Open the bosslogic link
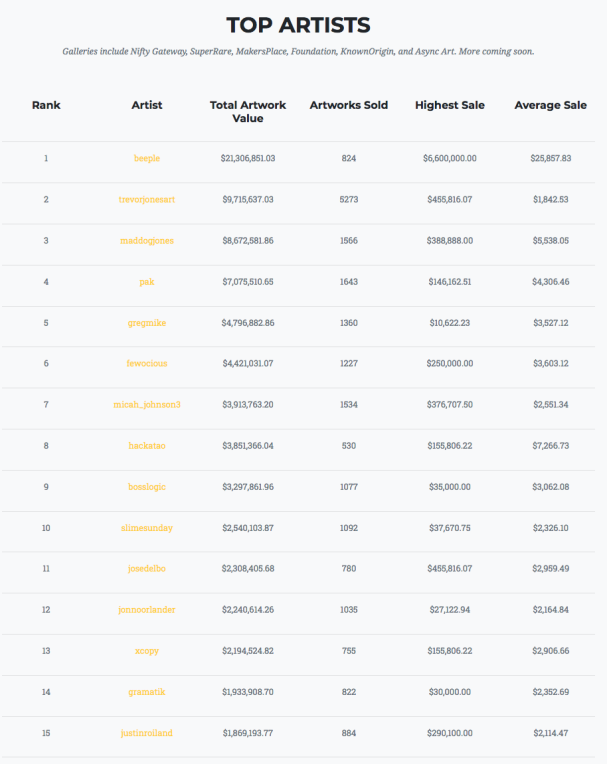 pyautogui.click(x=147, y=487)
